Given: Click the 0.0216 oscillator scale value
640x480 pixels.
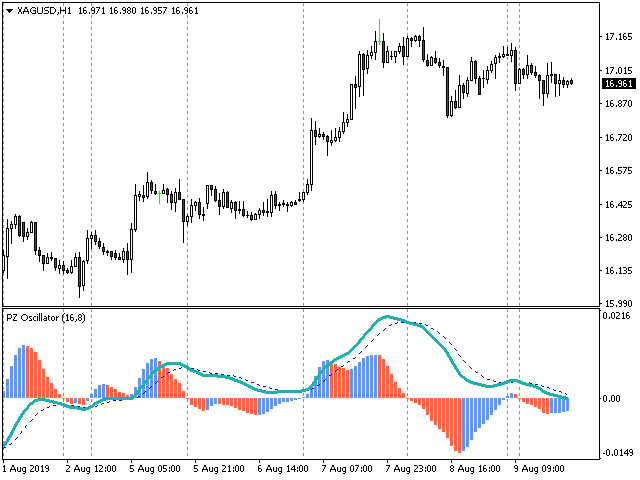Looking at the screenshot, I should 617,316.
